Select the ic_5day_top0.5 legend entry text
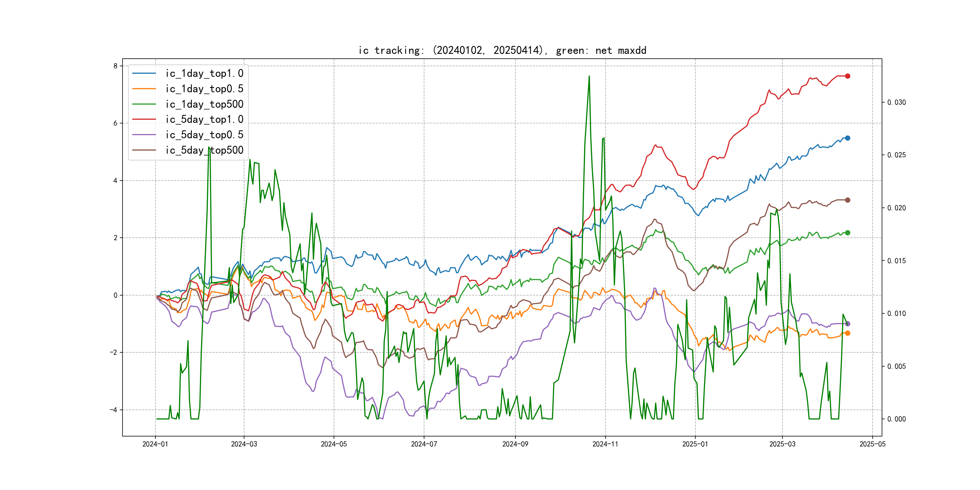The height and width of the screenshot is (490, 980). click(x=204, y=135)
